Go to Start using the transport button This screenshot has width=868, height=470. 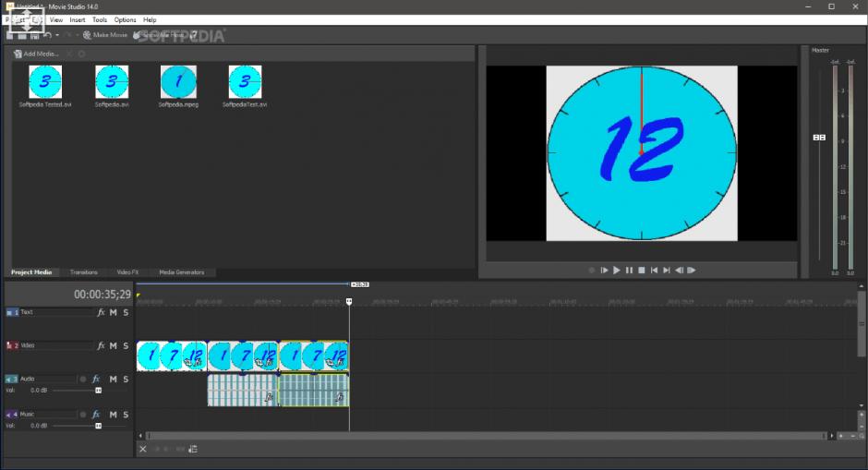click(x=654, y=271)
